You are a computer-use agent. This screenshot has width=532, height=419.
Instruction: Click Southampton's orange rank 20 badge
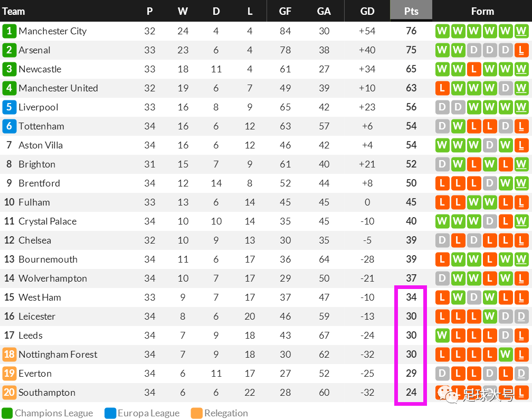click(9, 392)
